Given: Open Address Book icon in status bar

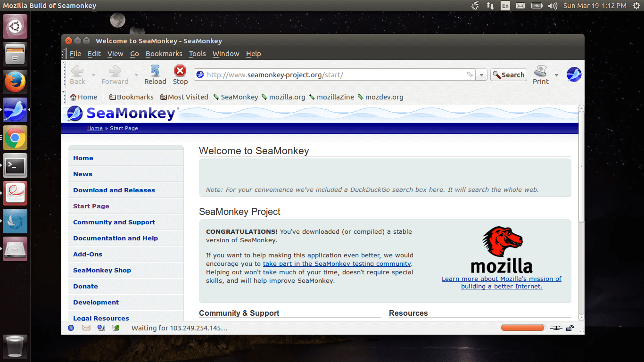Looking at the screenshot, I should (x=116, y=328).
